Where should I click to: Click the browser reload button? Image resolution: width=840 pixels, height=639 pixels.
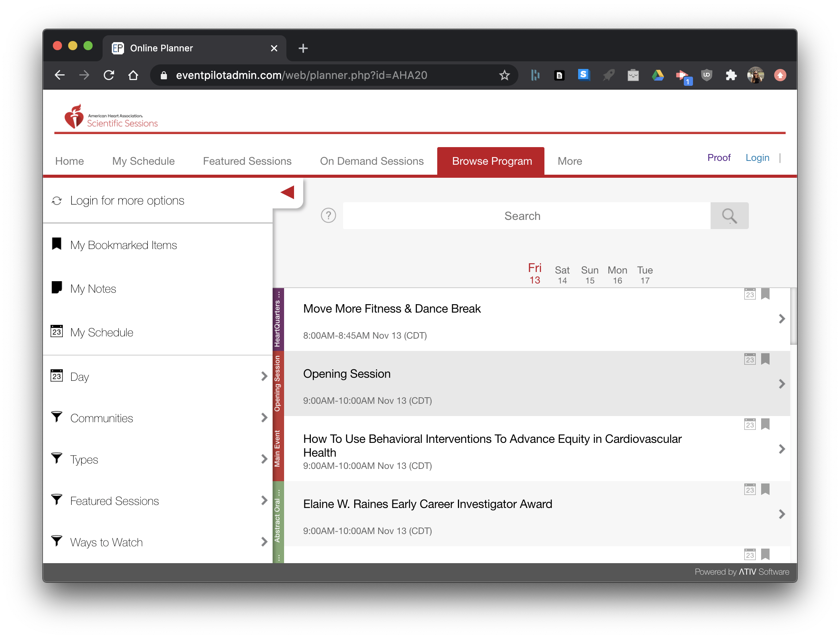(x=109, y=75)
